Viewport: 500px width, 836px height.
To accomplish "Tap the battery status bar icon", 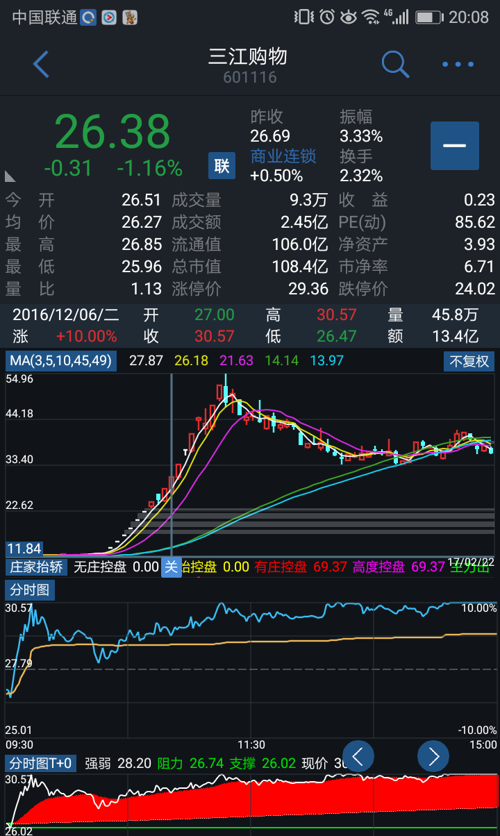I will click(x=429, y=18).
